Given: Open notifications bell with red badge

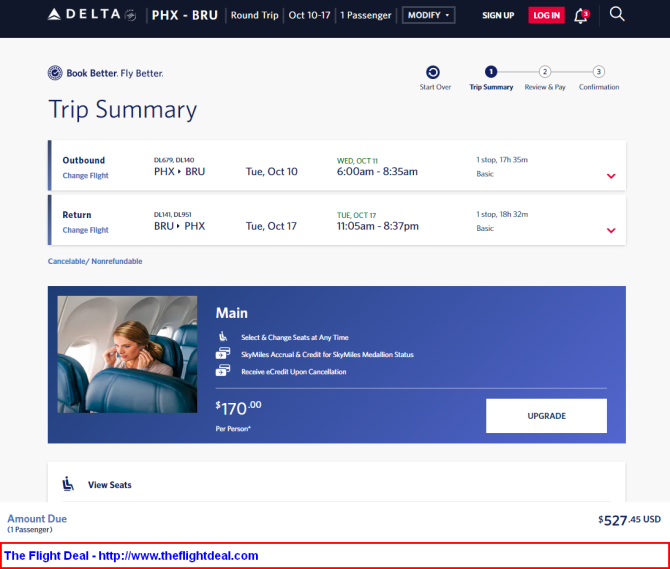Looking at the screenshot, I should tap(581, 16).
